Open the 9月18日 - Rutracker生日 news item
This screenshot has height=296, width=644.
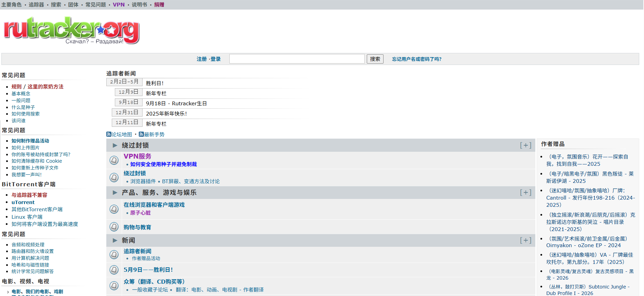click(x=176, y=103)
